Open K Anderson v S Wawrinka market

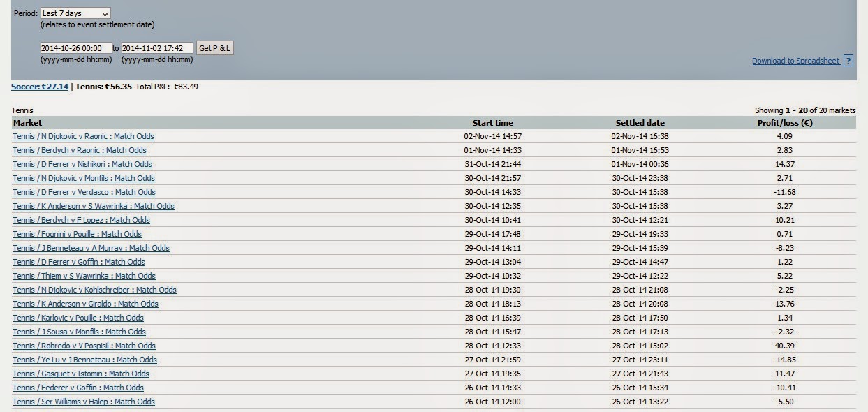94,206
